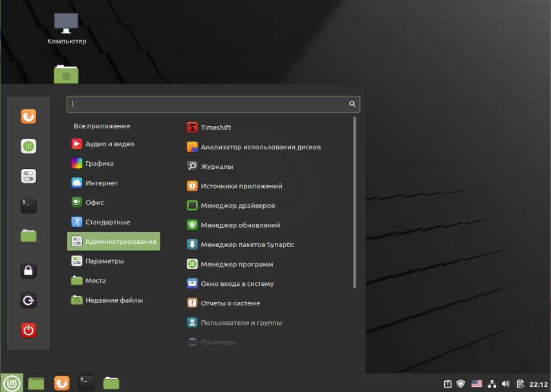Click the log out icon
Viewport: 551px width, 392px height.
pos(28,300)
